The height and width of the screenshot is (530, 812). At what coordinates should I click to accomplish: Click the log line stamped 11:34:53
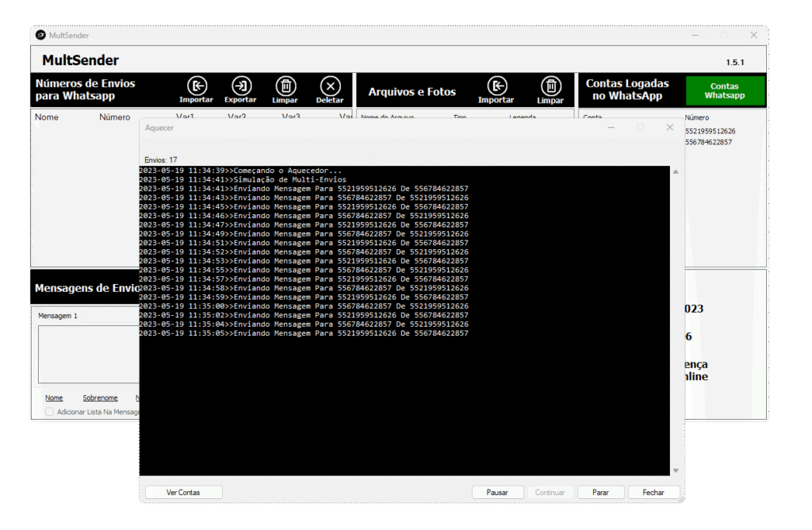[304, 260]
